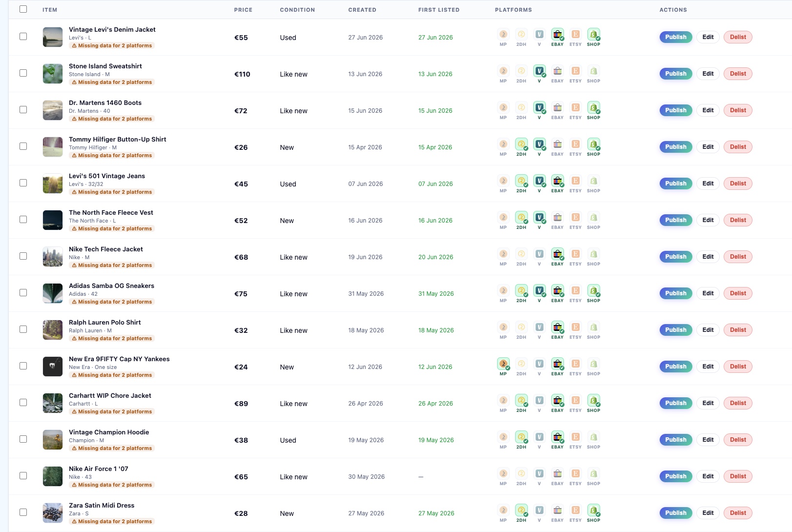Click the PRICE column header
The image size is (792, 532).
click(x=243, y=10)
